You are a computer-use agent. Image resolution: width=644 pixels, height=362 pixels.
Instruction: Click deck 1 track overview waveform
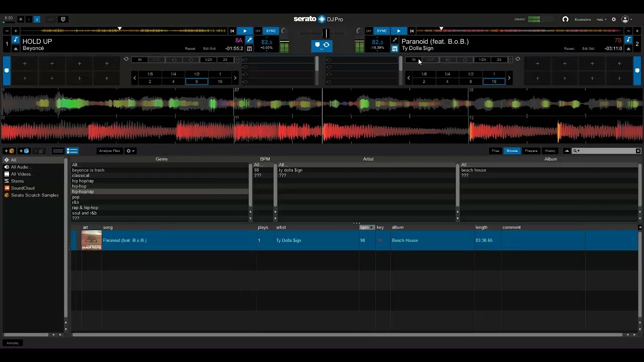tap(124, 31)
